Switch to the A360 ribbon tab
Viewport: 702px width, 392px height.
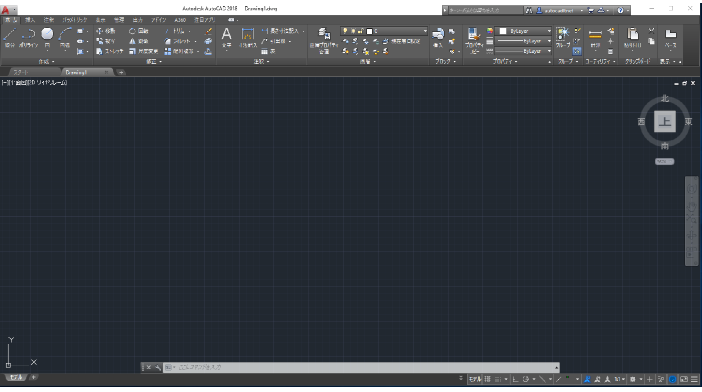[x=180, y=20]
